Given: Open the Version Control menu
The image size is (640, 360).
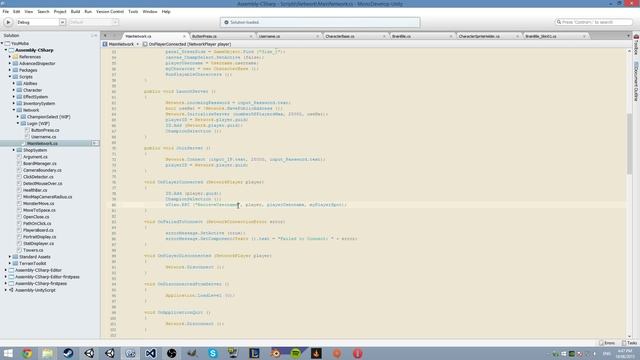Looking at the screenshot, I should [x=110, y=12].
